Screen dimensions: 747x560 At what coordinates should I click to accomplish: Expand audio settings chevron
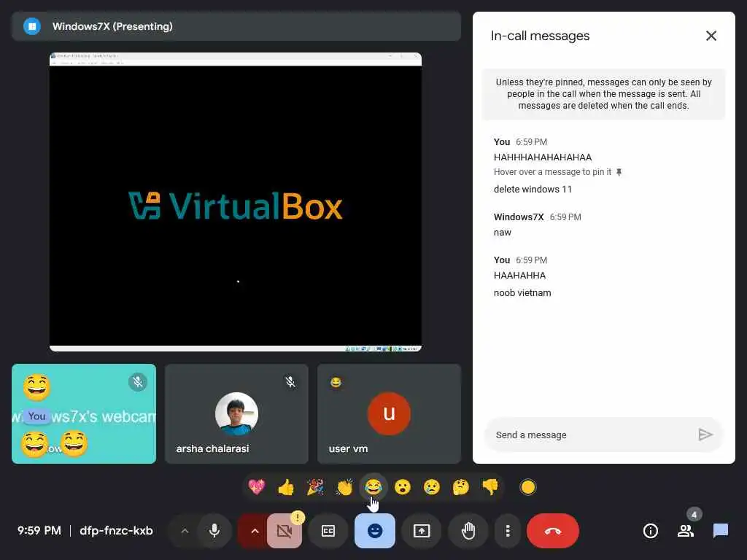click(x=185, y=531)
